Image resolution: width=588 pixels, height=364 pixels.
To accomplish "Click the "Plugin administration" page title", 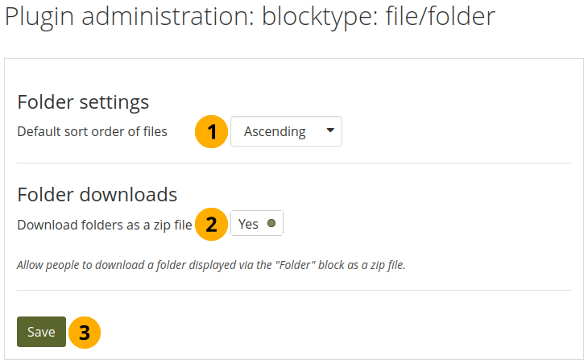I will (x=129, y=19).
